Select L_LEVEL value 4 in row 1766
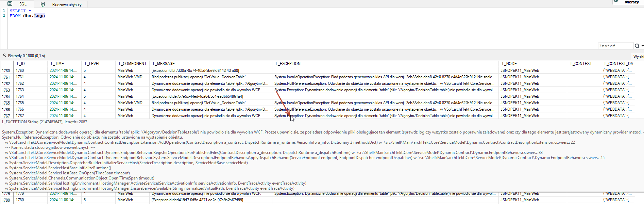This screenshot has height=204, width=644. coord(98,109)
